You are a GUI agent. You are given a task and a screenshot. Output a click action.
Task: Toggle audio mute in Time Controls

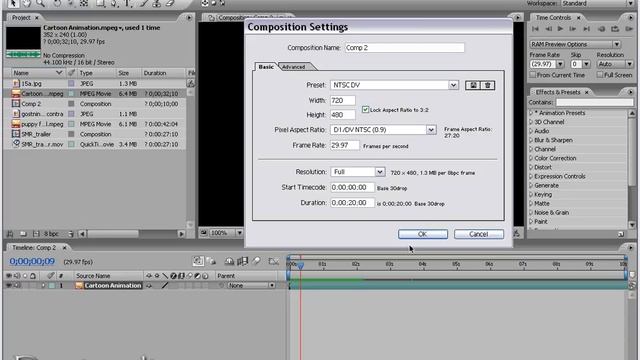coord(602,29)
